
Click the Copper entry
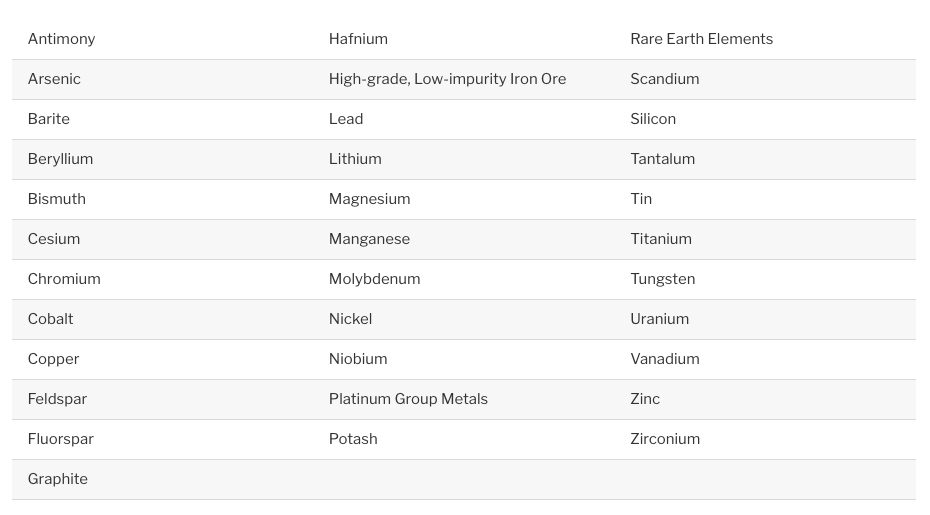point(53,359)
